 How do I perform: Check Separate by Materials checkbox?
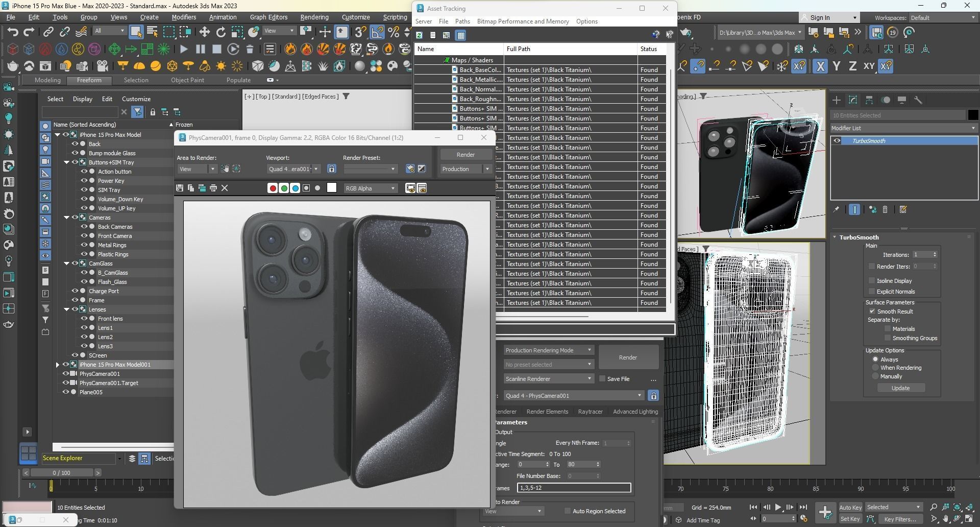tap(888, 328)
